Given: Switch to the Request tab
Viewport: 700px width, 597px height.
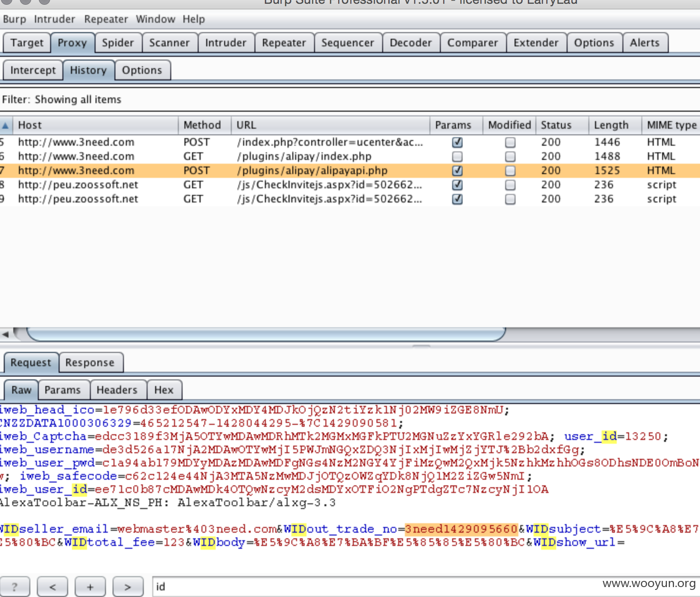Looking at the screenshot, I should 31,362.
